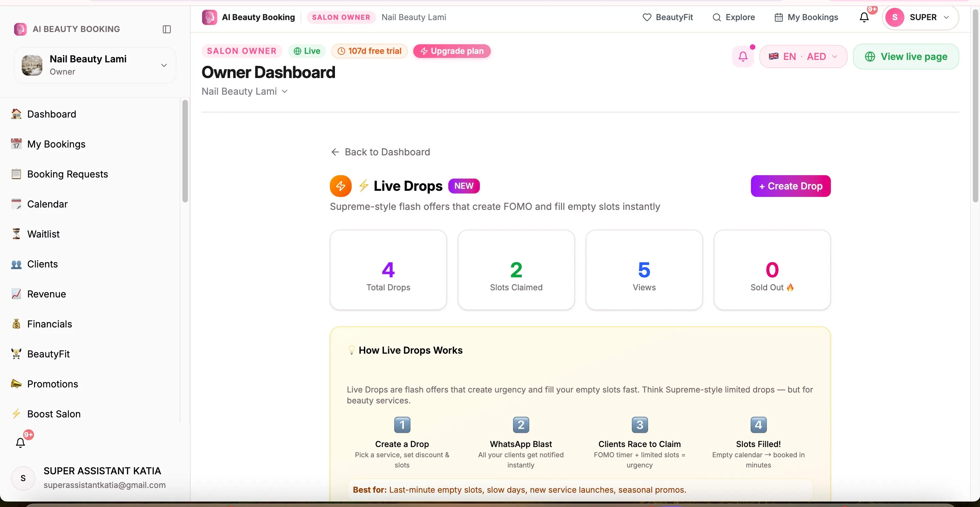Click step 1 Create a Drop icon

tap(402, 425)
